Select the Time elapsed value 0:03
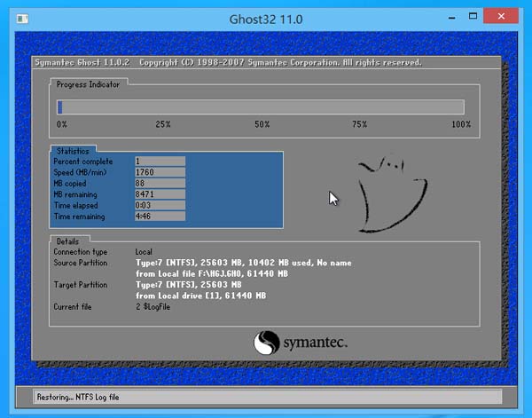Viewport: 532px width, 418px height. coord(160,205)
